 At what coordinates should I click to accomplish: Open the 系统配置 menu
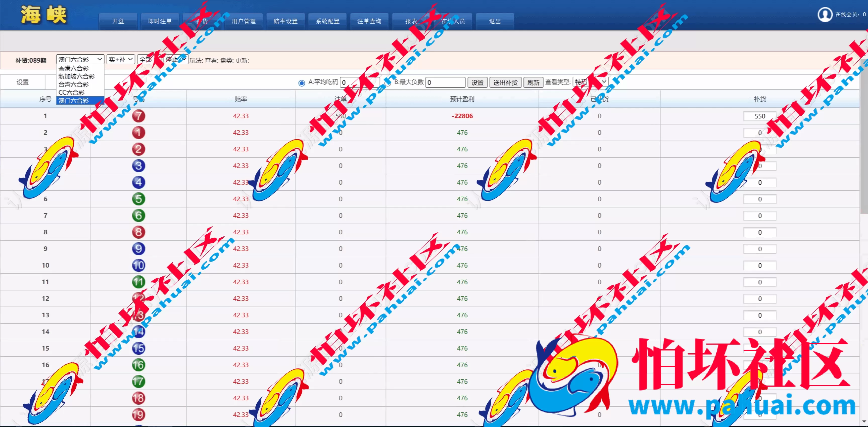click(327, 22)
